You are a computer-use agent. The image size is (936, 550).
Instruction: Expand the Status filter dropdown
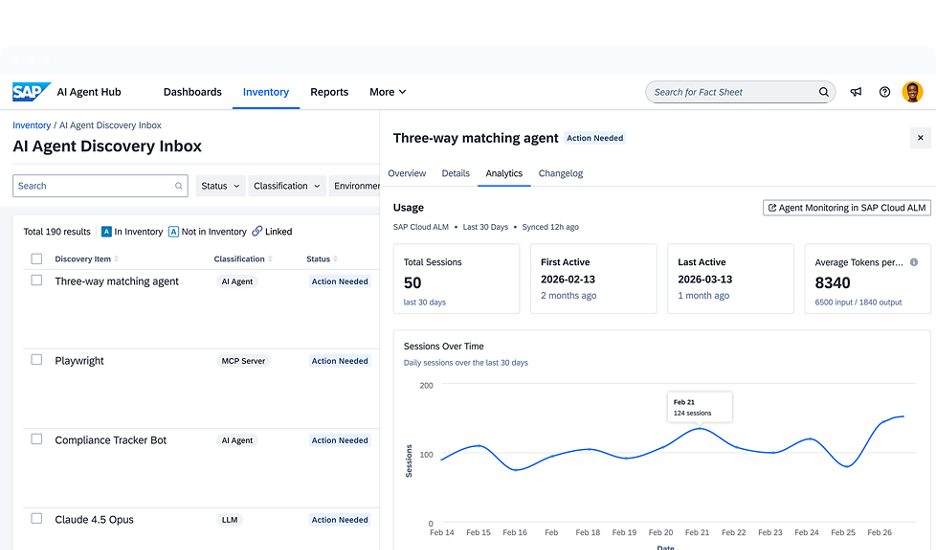coord(220,186)
